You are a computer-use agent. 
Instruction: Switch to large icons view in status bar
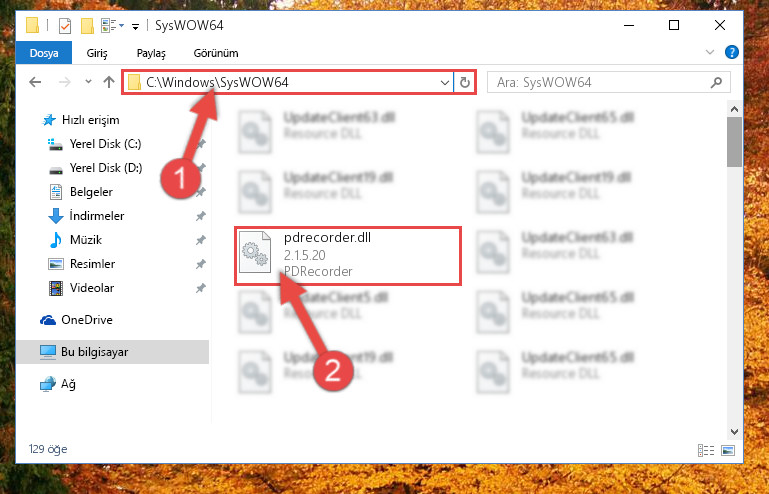click(x=728, y=450)
